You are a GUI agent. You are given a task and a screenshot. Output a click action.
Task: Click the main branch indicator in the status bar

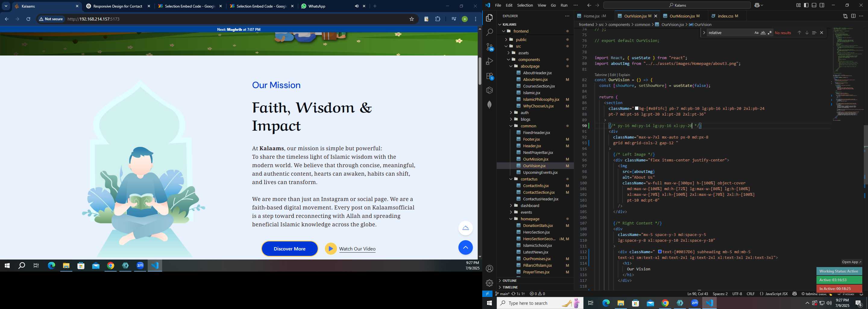[502, 294]
